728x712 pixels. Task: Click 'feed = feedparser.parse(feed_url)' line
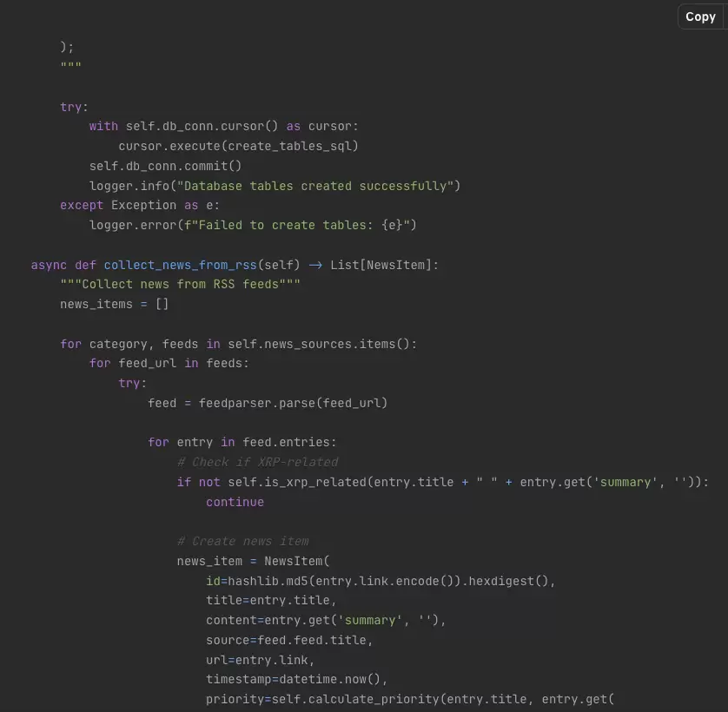tap(268, 403)
